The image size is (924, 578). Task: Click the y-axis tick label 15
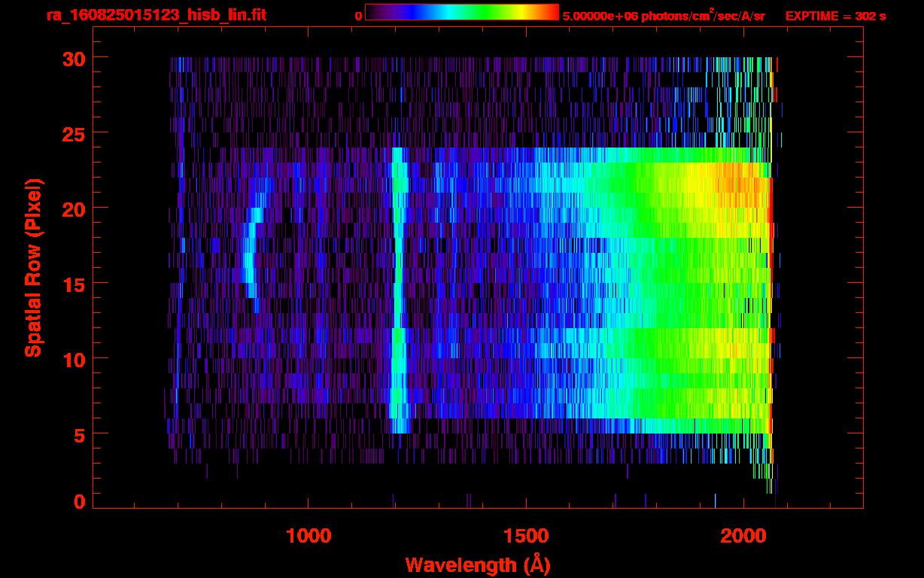click(x=73, y=284)
